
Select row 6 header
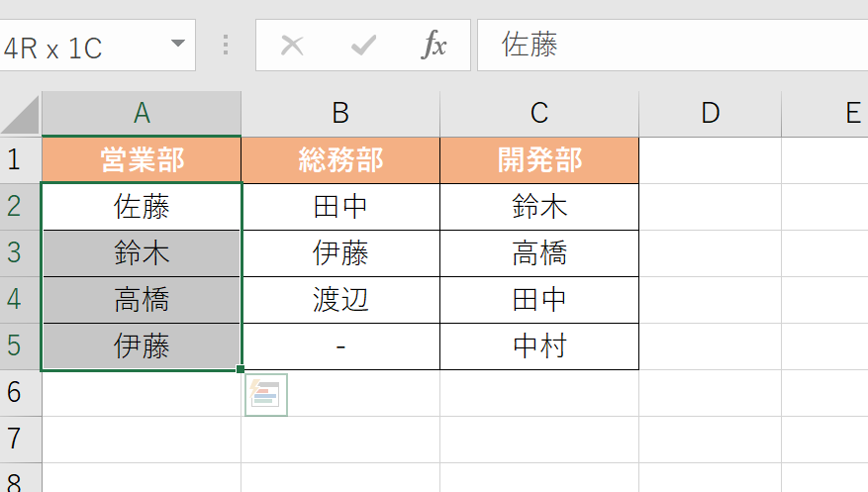(15, 393)
